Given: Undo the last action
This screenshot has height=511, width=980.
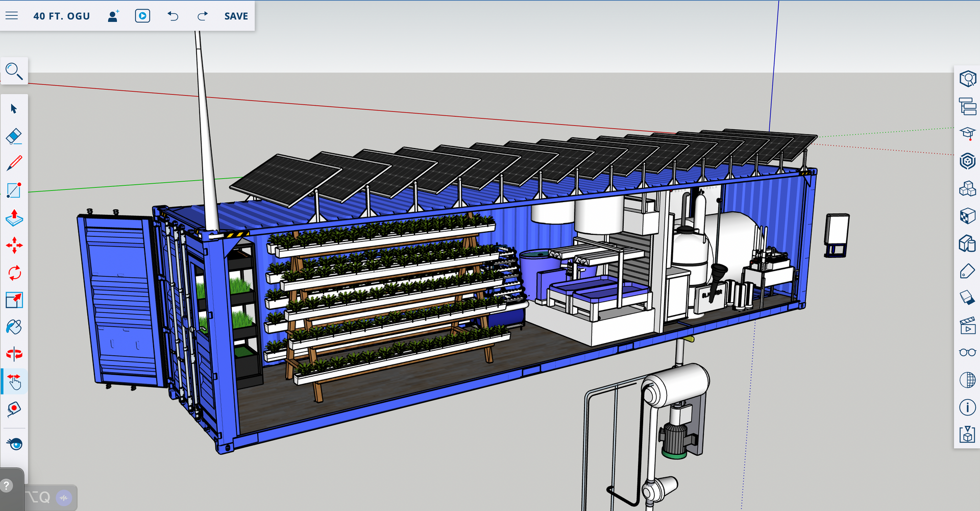Looking at the screenshot, I should pos(173,16).
